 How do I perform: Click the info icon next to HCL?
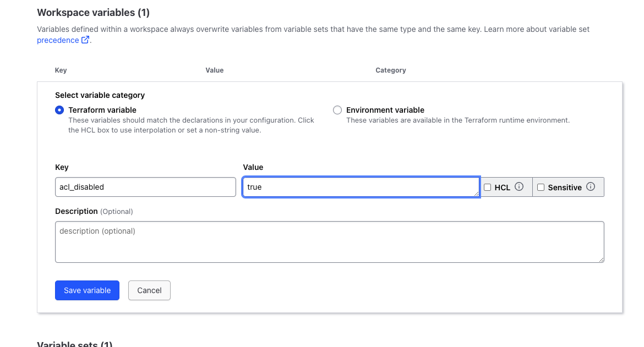click(519, 187)
